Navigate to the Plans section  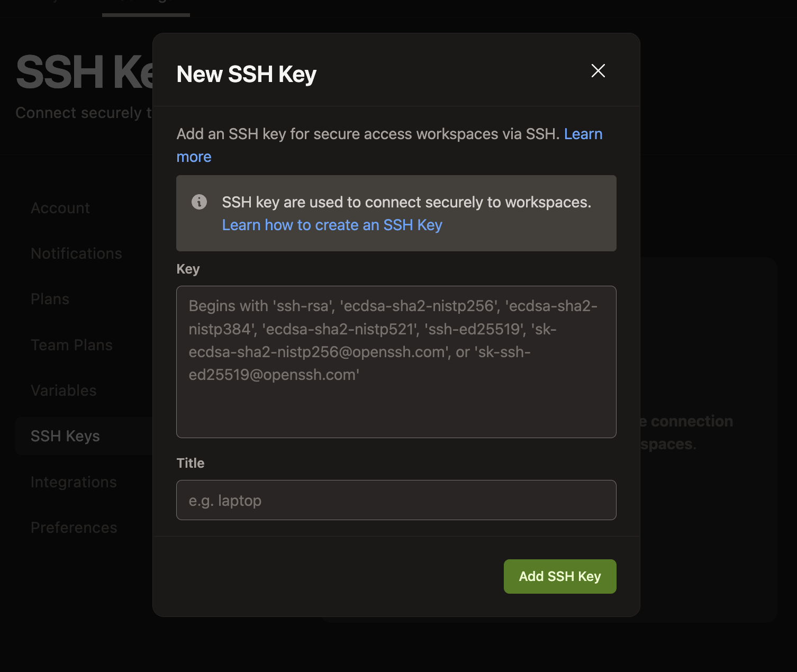(x=50, y=298)
